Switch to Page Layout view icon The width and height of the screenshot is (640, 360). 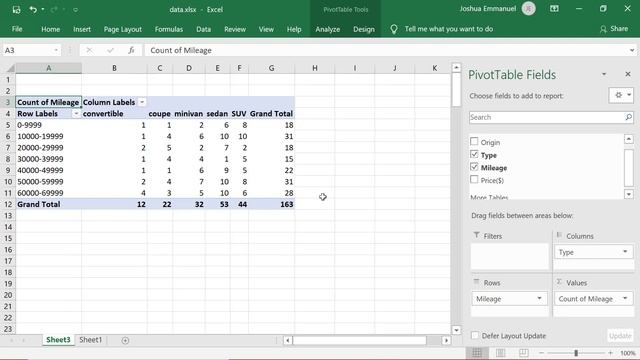pos(500,353)
